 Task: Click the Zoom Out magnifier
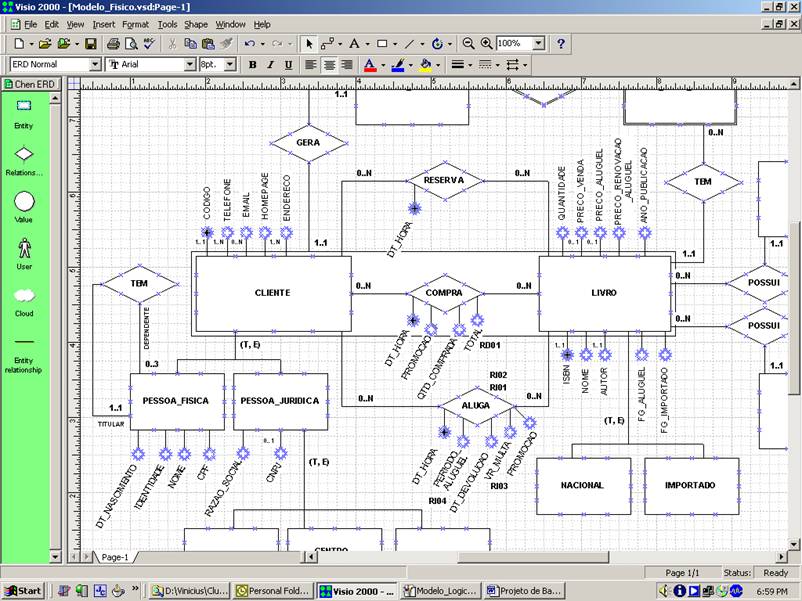[470, 44]
